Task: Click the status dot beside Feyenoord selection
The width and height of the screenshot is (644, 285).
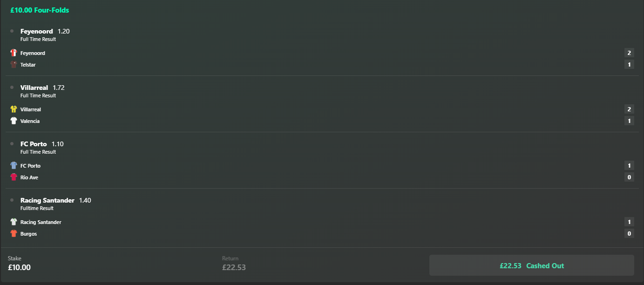Action: pyautogui.click(x=12, y=31)
